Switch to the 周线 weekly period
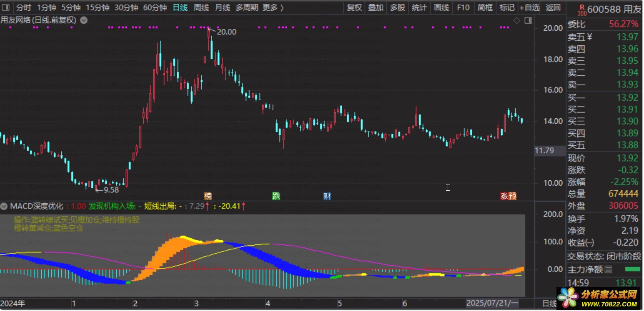 point(202,7)
